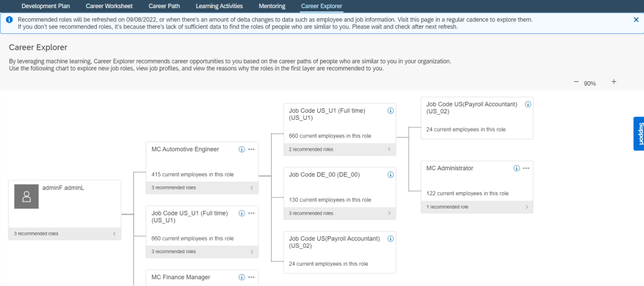Click info icon on MC Automotive Engineer card
The height and width of the screenshot is (286, 644).
coord(241,149)
